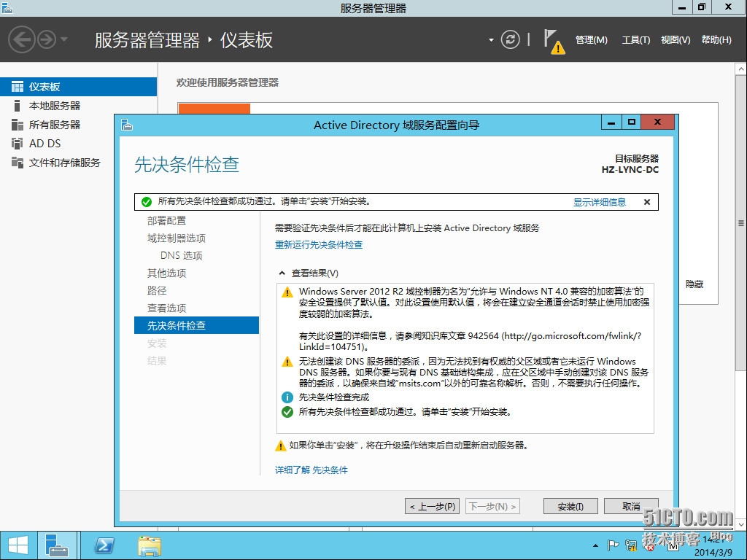
Task: Click the scroll-up arrow of Server Manager scrollbar
Action: tap(741, 69)
